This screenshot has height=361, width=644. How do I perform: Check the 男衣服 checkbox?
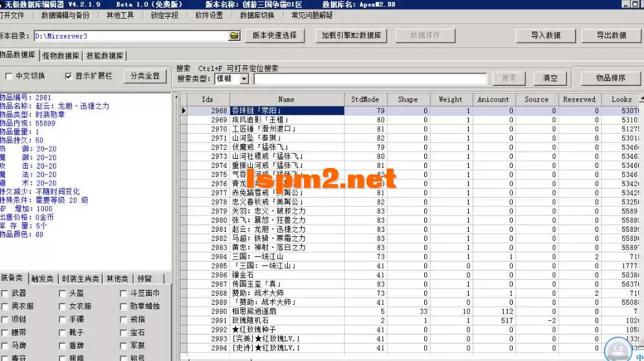(x=5, y=307)
